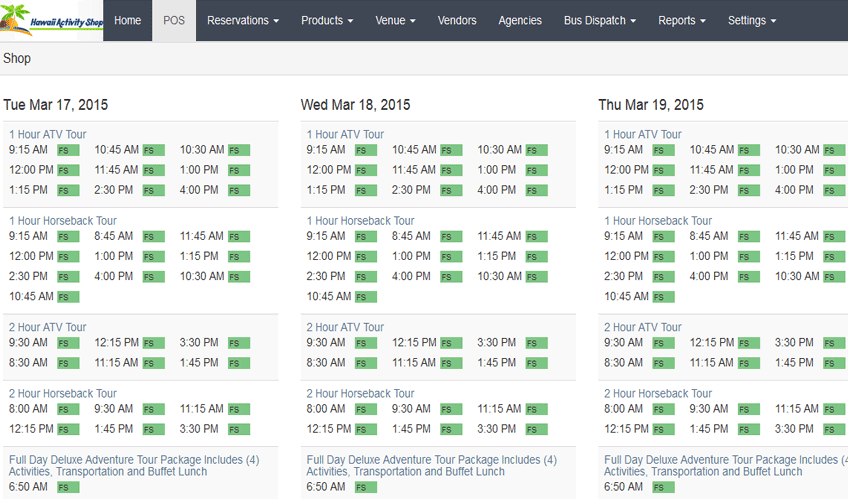Image resolution: width=848 pixels, height=499 pixels.
Task: Click FS badge for Wednesday 2 Hour ATV 12:15 PM
Action: (x=452, y=343)
